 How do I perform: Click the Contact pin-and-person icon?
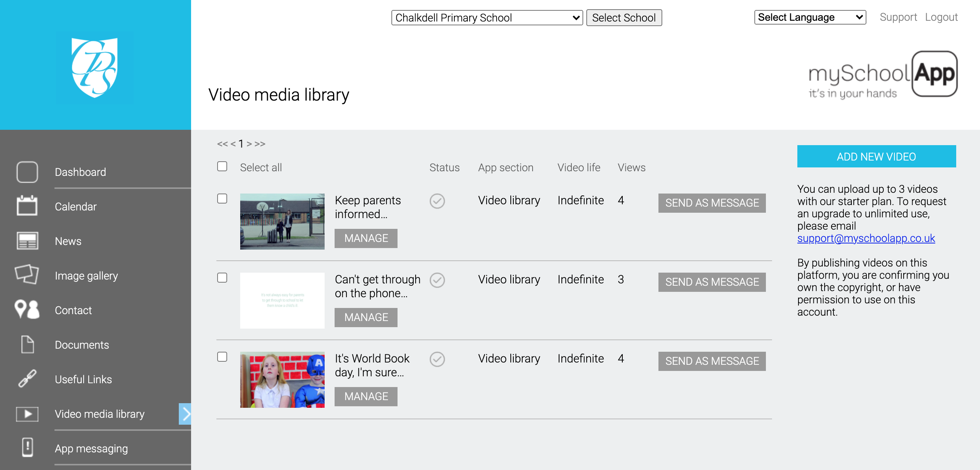tap(27, 309)
